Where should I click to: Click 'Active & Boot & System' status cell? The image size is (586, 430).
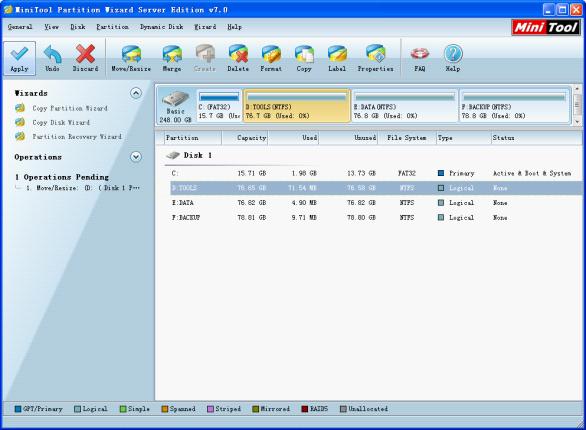[532, 173]
